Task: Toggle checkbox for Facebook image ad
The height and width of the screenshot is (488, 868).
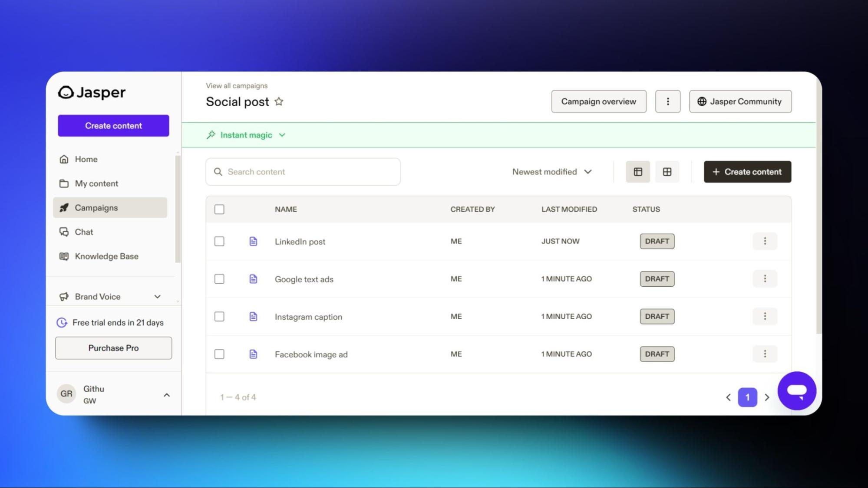Action: (219, 354)
